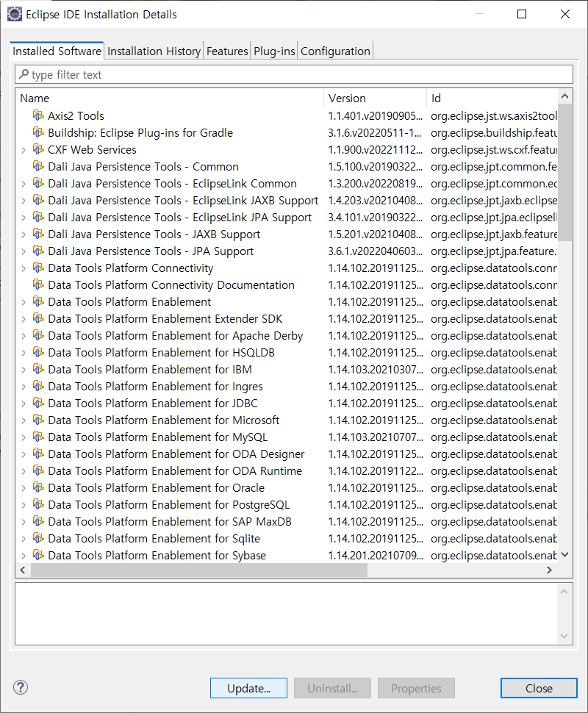Click the icon beside Data Tools Platform Enablement for MySQL
The image size is (588, 713).
coord(38,437)
